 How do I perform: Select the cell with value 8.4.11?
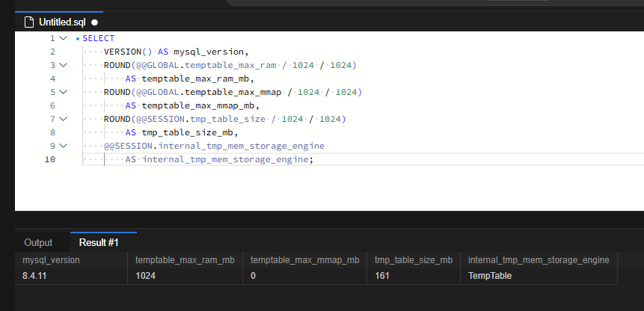coord(72,276)
